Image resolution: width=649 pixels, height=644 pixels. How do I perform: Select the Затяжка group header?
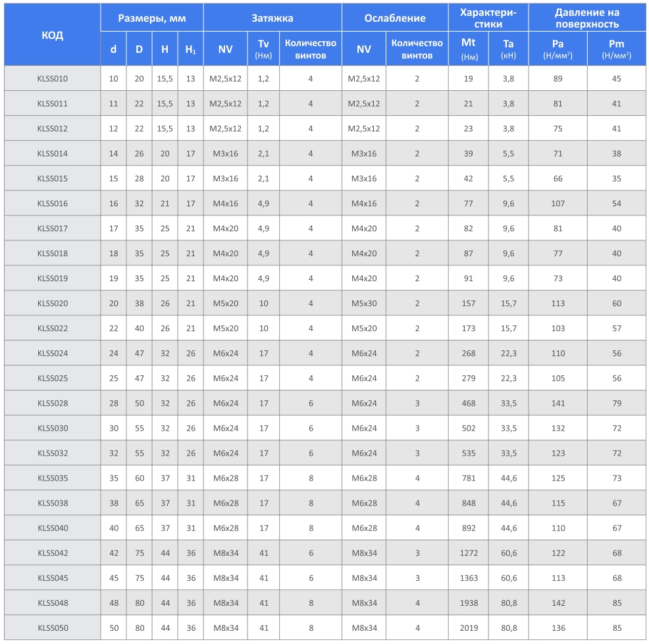point(273,18)
